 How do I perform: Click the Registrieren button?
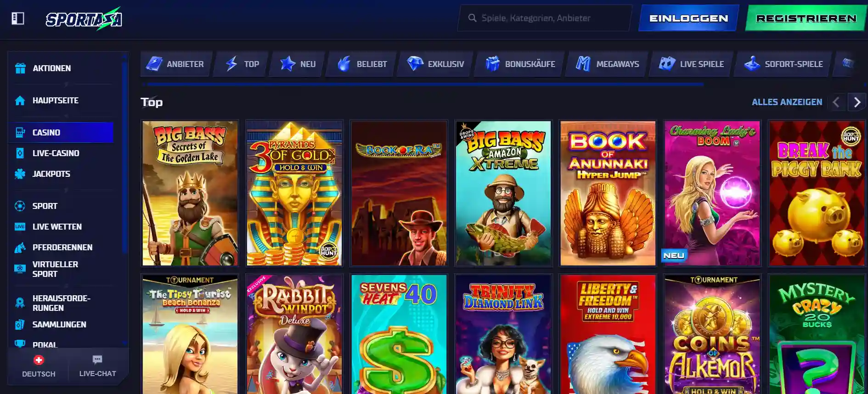[x=806, y=18]
